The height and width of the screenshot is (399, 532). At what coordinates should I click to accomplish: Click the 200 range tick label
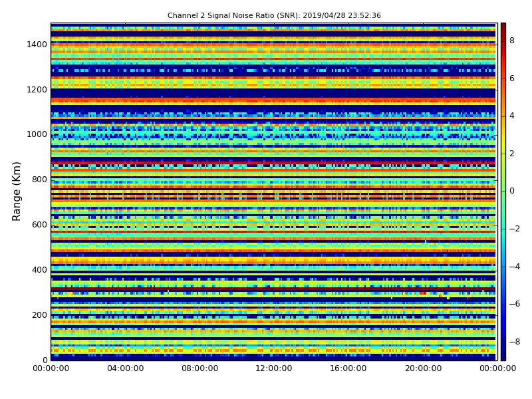(x=39, y=315)
